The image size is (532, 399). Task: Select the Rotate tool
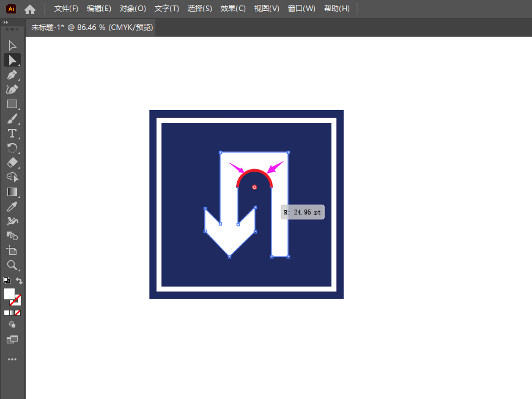[12, 148]
